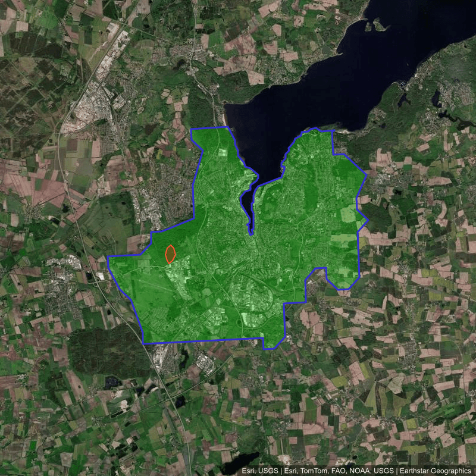
Task: Click the small islands in the lake
Action: pyautogui.click(x=374, y=25)
